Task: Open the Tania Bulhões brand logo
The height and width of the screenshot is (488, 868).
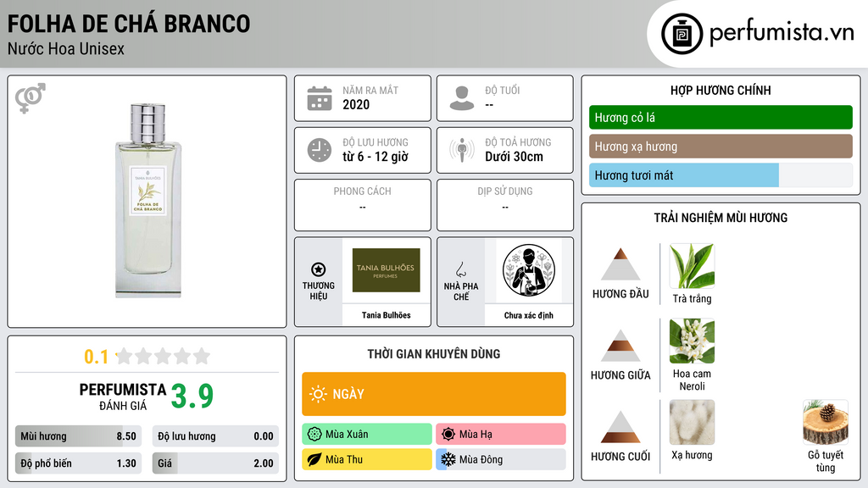Action: pyautogui.click(x=387, y=270)
